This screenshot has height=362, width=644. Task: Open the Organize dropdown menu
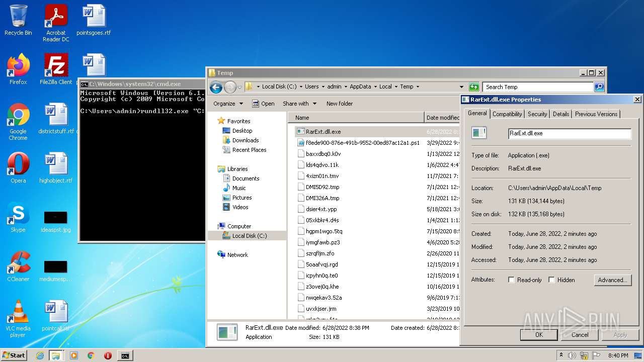(x=228, y=104)
